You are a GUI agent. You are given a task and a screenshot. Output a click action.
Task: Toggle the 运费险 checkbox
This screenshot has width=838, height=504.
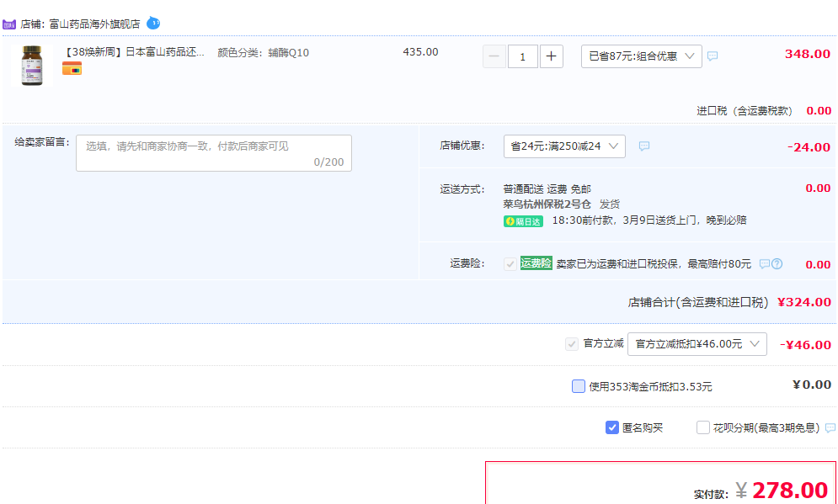(510, 263)
